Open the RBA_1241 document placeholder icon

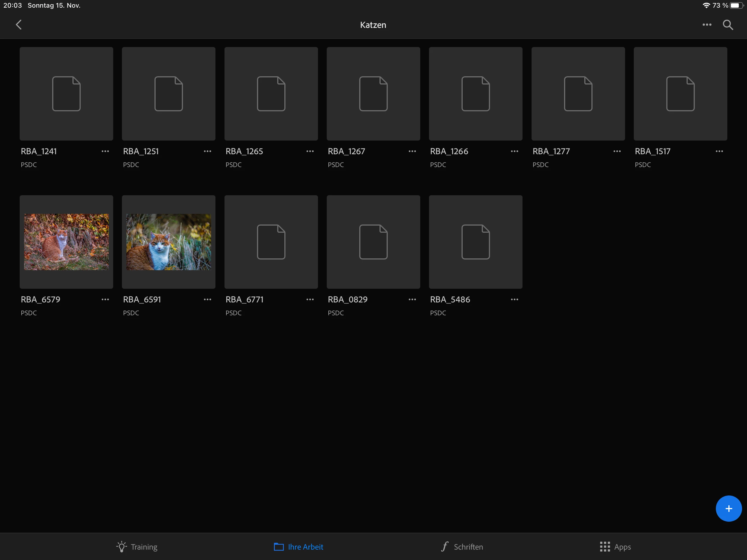66,94
